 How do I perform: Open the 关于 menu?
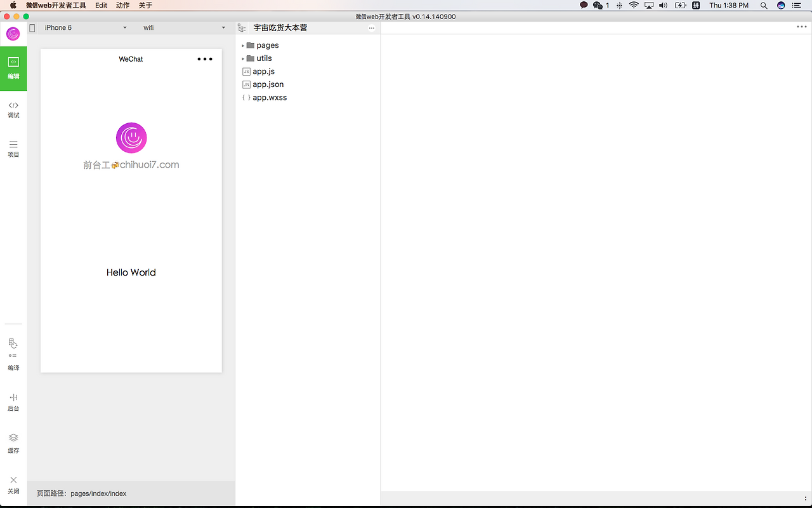click(x=145, y=5)
